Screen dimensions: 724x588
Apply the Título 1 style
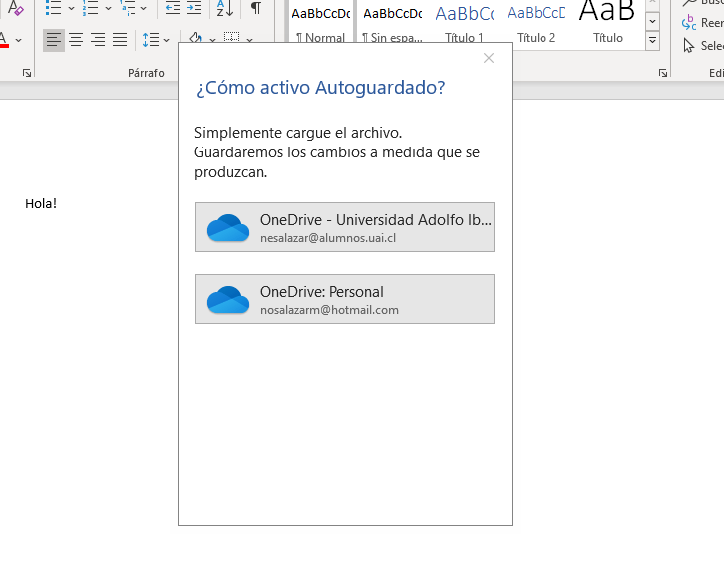coord(464,24)
